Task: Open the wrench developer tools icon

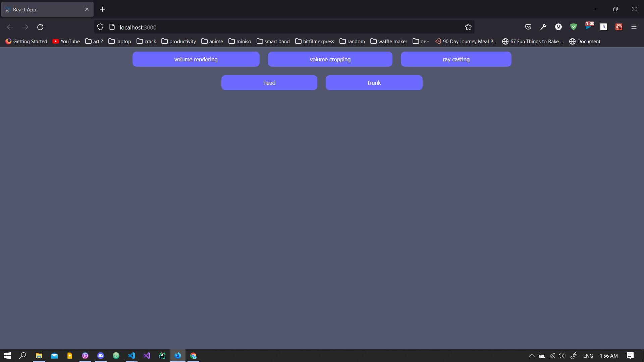Action: pos(543,27)
